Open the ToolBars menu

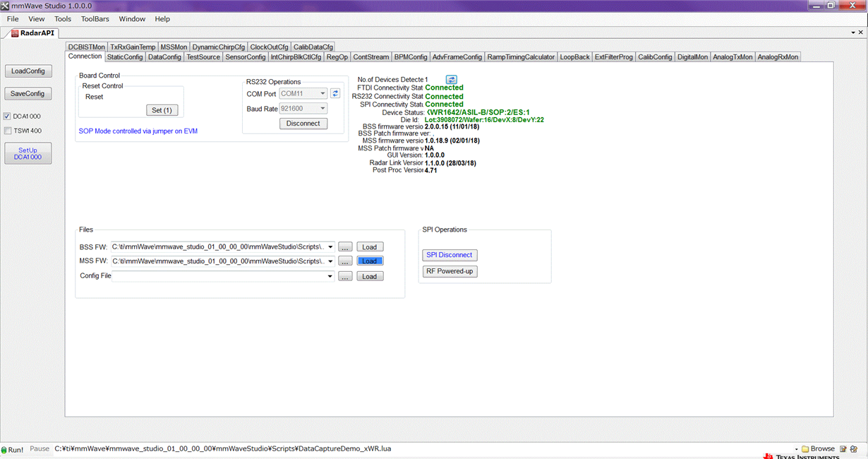point(95,19)
